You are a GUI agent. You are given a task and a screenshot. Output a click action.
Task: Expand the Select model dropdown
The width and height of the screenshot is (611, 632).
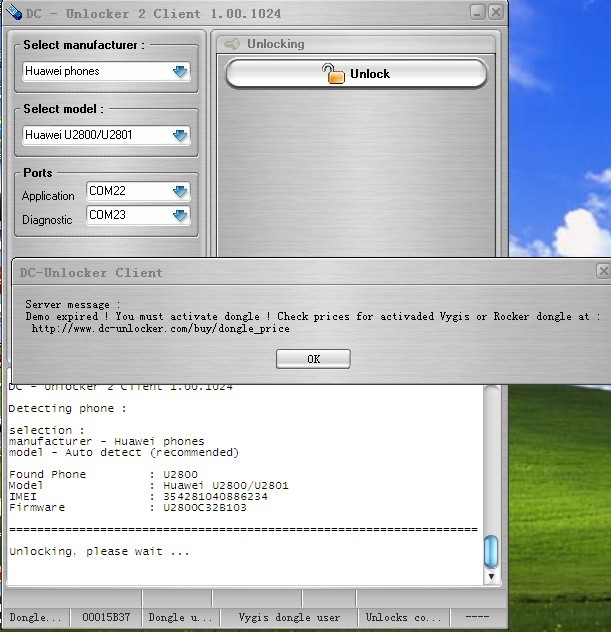tap(180, 135)
